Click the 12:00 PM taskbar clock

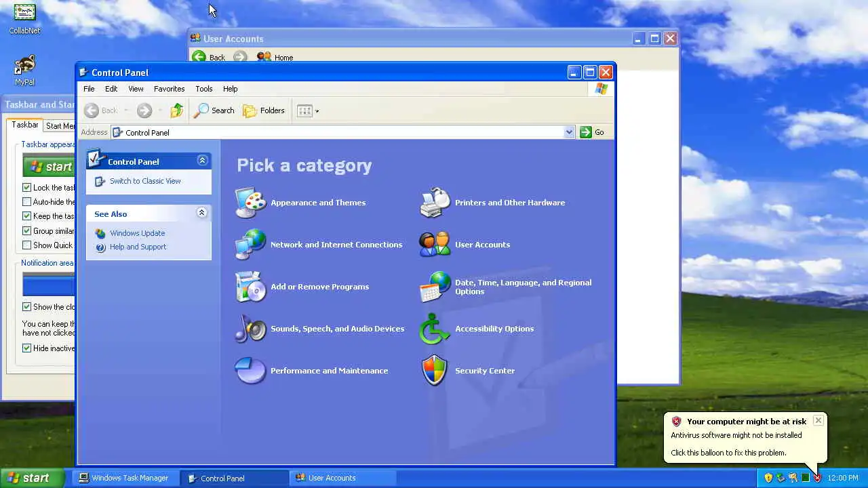pos(843,478)
